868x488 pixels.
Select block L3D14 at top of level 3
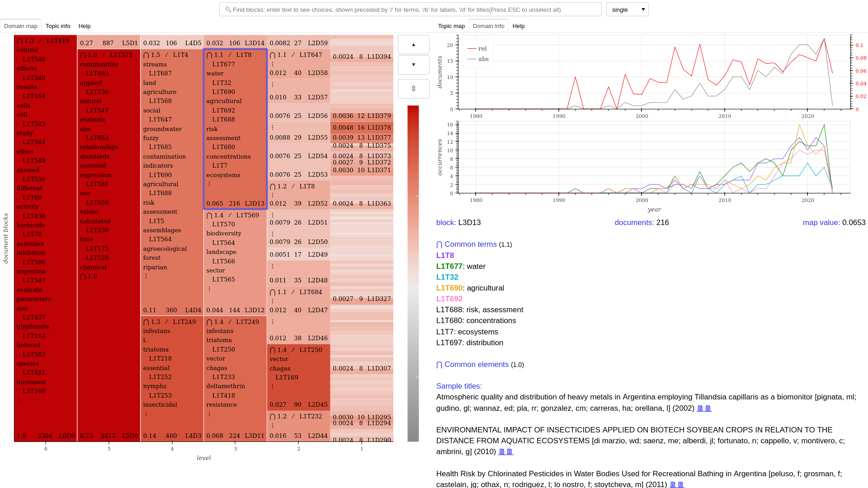[x=236, y=41]
